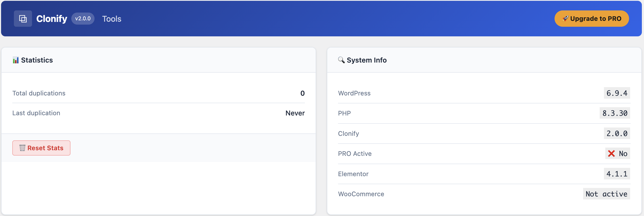Select the Statistics panel heading

coord(37,60)
